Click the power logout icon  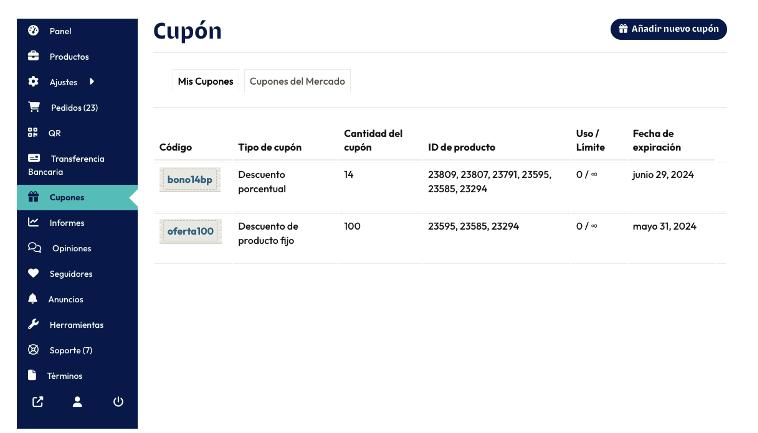click(x=118, y=402)
